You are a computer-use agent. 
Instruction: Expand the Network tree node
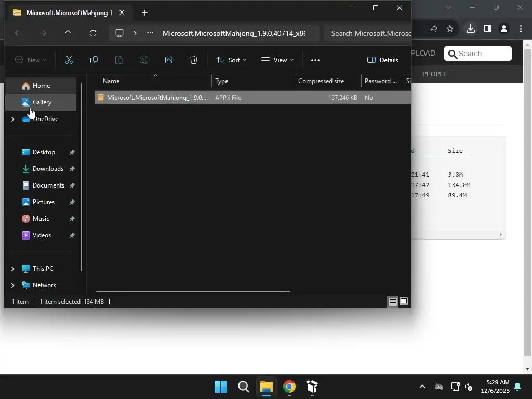(12, 285)
